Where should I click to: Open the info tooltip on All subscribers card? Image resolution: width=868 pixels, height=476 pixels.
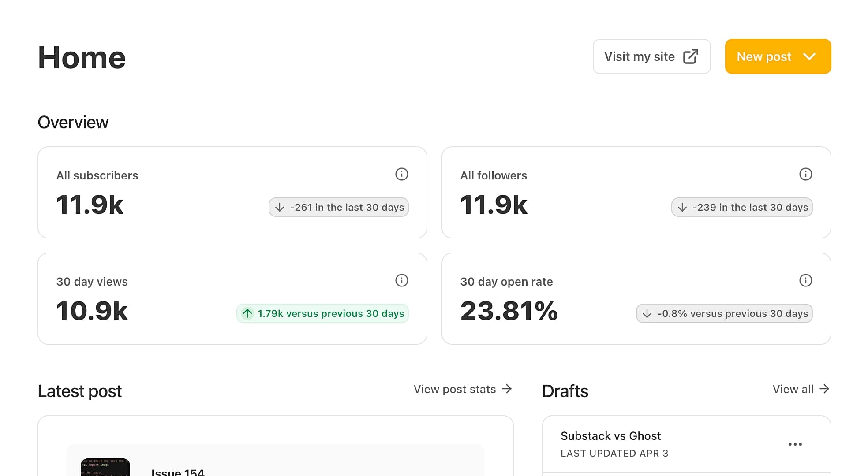click(x=401, y=174)
